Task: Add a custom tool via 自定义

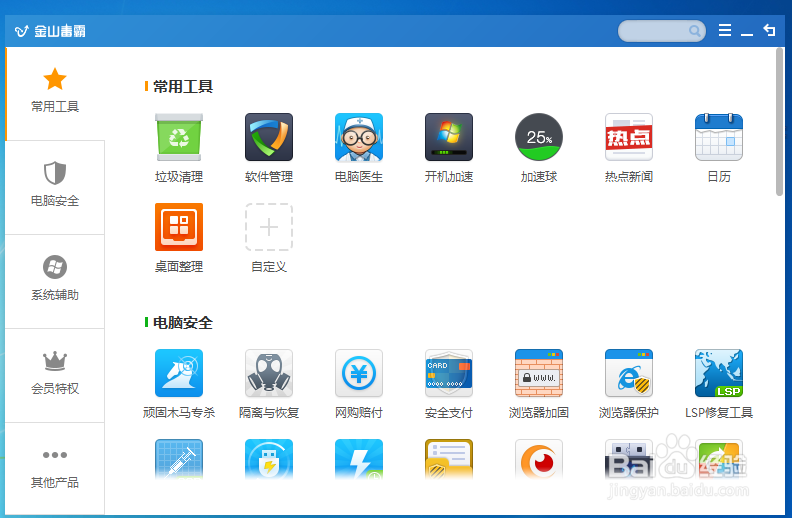Action: coord(269,227)
